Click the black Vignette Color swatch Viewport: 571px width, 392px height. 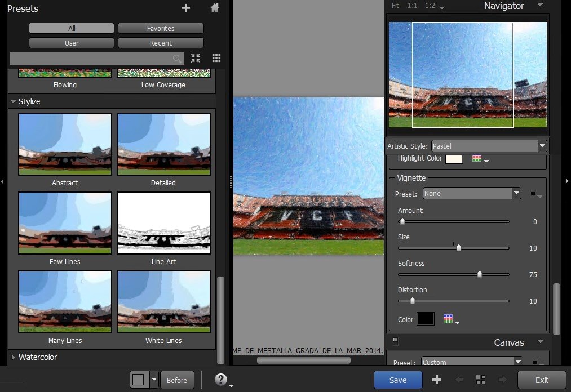pyautogui.click(x=426, y=319)
